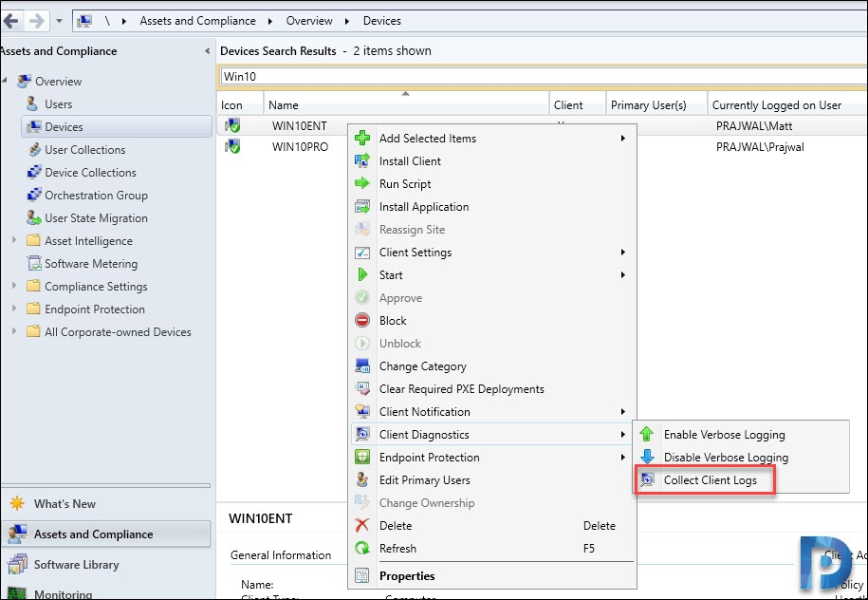868x600 pixels.
Task: Go back using the navigation back arrow
Action: tap(11, 22)
